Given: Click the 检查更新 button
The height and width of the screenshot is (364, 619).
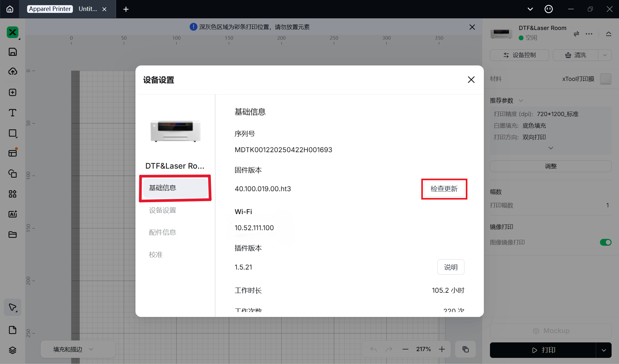Looking at the screenshot, I should point(444,189).
